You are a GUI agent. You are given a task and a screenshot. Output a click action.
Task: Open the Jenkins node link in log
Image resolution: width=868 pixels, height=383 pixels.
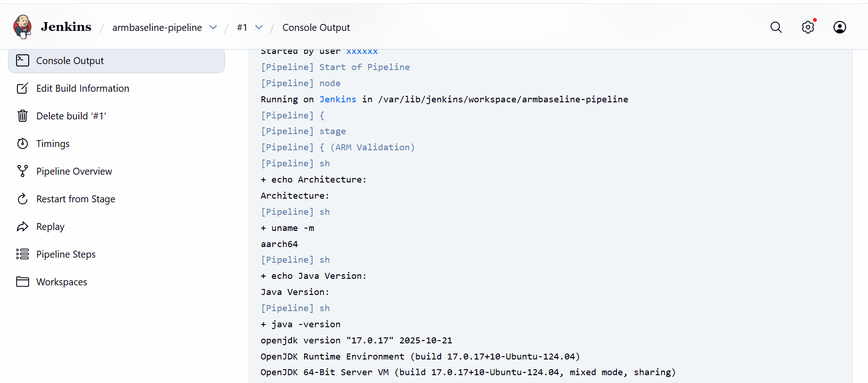pyautogui.click(x=338, y=99)
